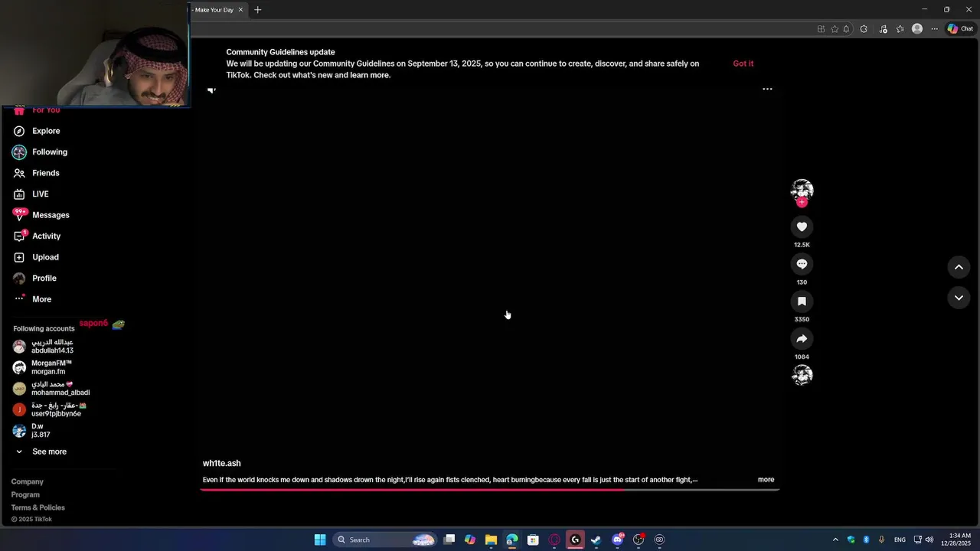Open the Company footer section
The width and height of the screenshot is (980, 551).
(28, 482)
